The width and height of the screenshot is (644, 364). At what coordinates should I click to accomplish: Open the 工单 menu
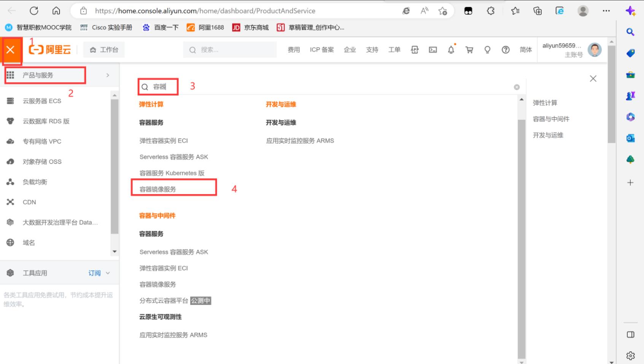[x=394, y=50]
